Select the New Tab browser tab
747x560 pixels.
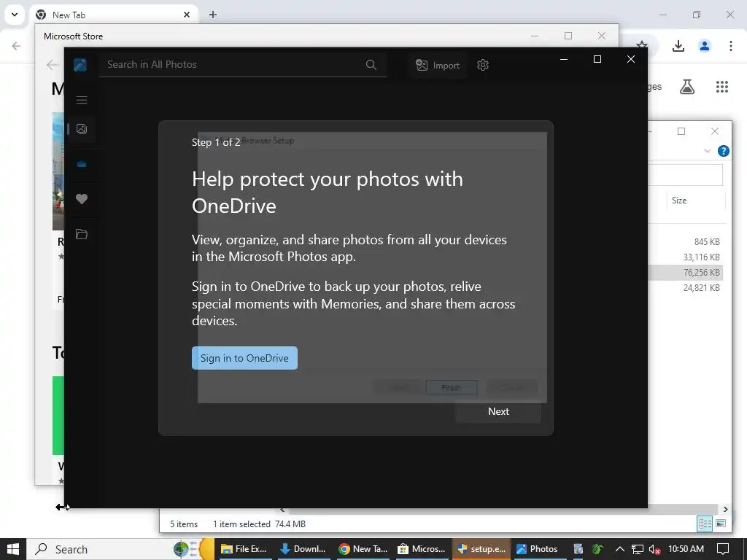tap(112, 15)
